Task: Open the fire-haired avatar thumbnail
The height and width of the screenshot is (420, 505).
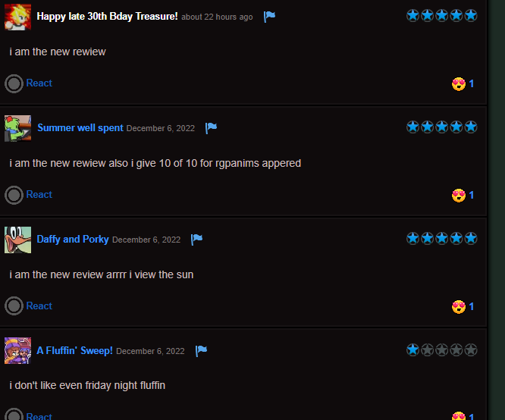Action: [17, 17]
